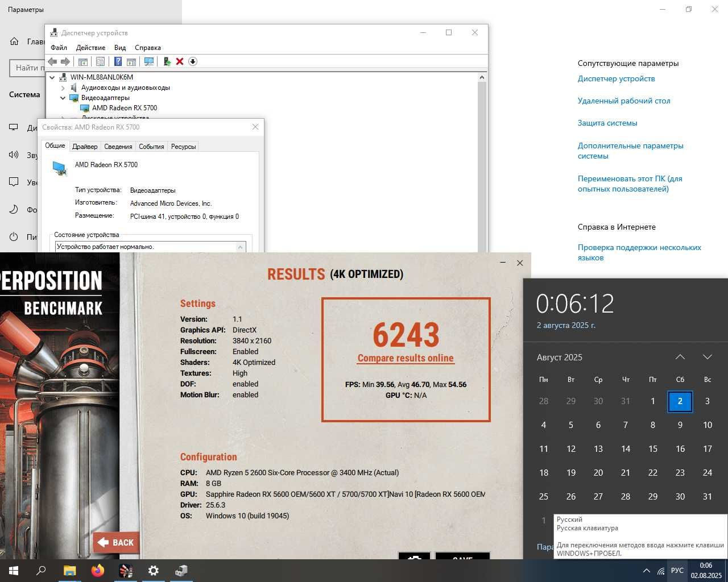Screen dimensions: 728x582
Task: Open Проверка поддержки нескольких языков link
Action: pyautogui.click(x=639, y=252)
